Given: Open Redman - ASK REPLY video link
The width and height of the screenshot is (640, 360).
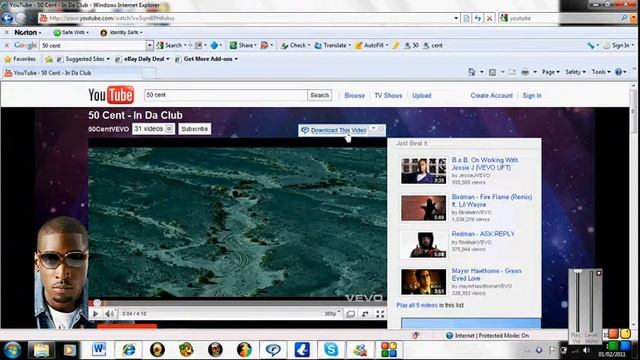Looking at the screenshot, I should click(483, 234).
